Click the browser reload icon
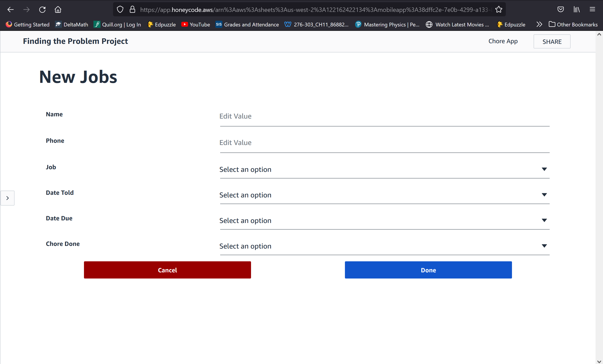Screen dimensions: 603x364 (42, 9)
